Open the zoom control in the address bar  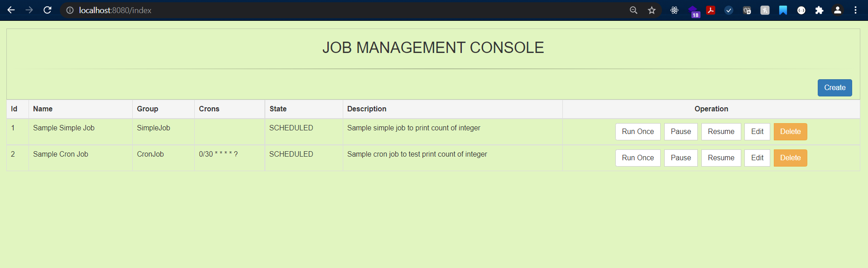[633, 10]
